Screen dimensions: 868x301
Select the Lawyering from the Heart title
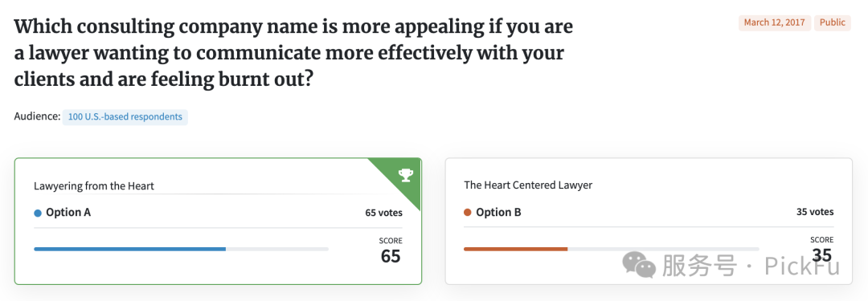(94, 186)
